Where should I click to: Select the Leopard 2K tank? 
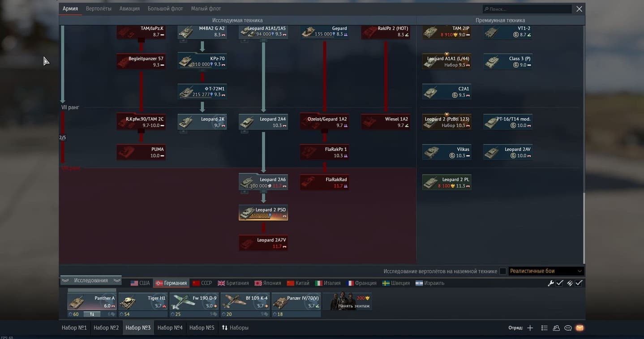[202, 122]
